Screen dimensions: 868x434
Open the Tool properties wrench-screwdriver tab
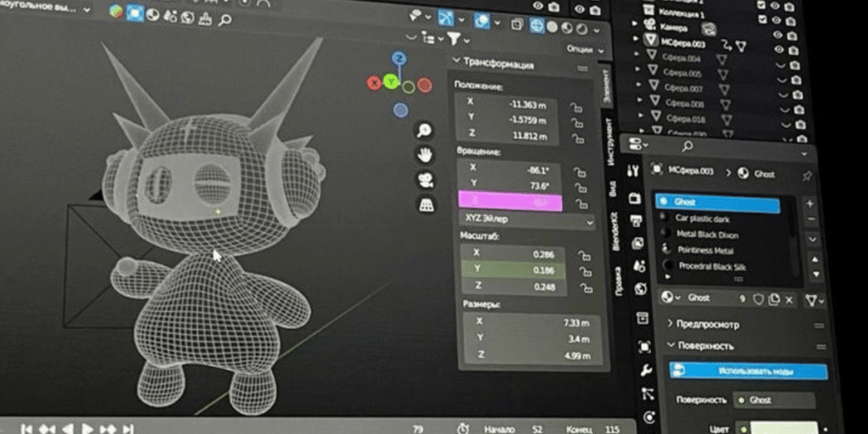pyautogui.click(x=633, y=171)
